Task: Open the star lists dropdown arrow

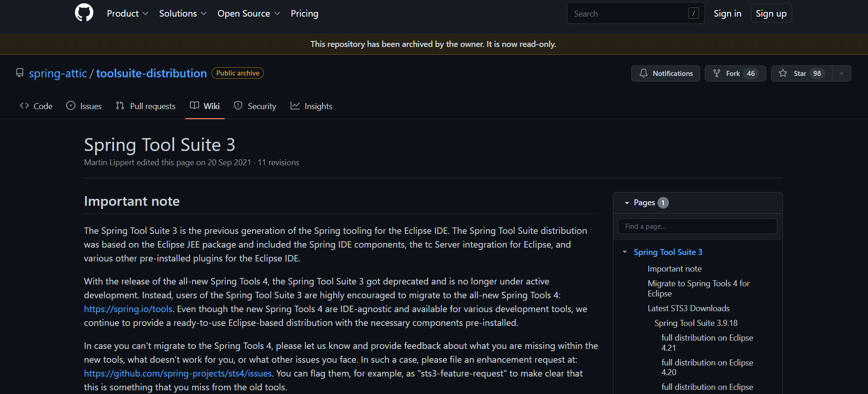Action: point(842,73)
